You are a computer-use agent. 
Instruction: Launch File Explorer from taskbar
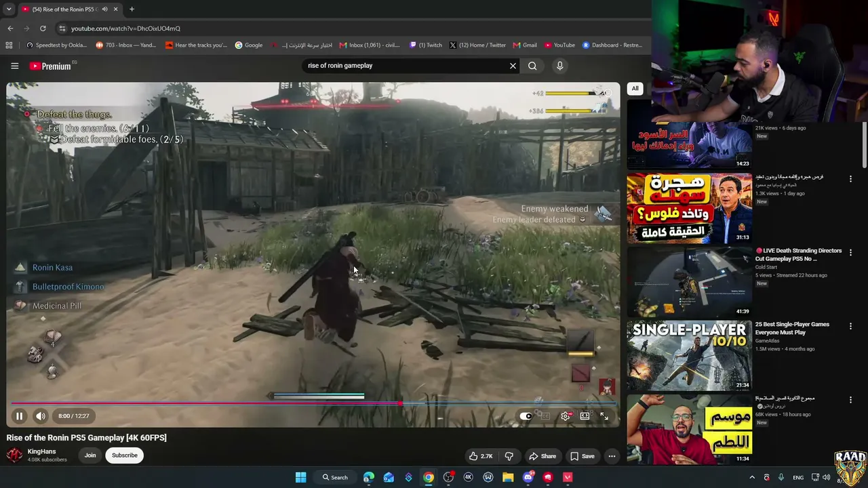coord(508,477)
